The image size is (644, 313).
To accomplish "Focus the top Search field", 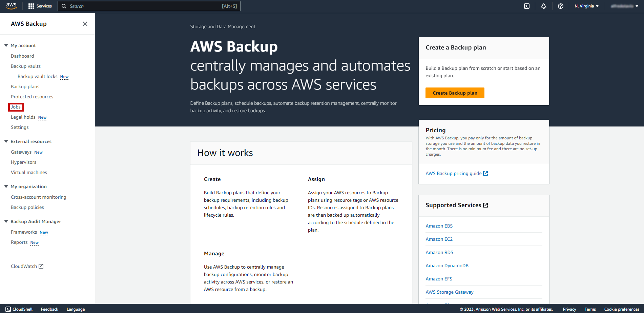I will point(149,6).
